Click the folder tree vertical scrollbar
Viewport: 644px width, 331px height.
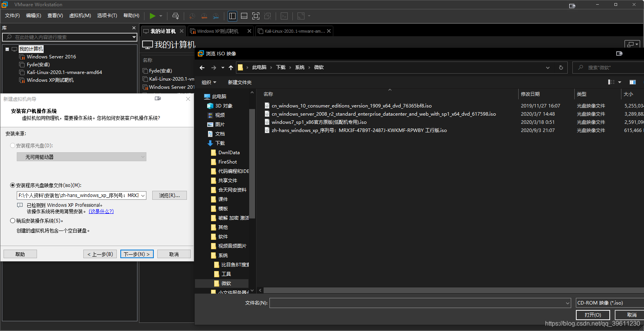pyautogui.click(x=252, y=164)
